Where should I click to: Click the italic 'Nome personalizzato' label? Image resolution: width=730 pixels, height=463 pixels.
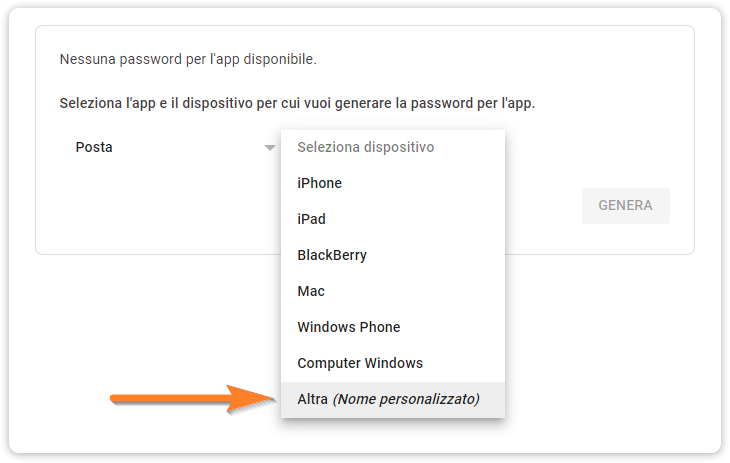[x=406, y=399]
